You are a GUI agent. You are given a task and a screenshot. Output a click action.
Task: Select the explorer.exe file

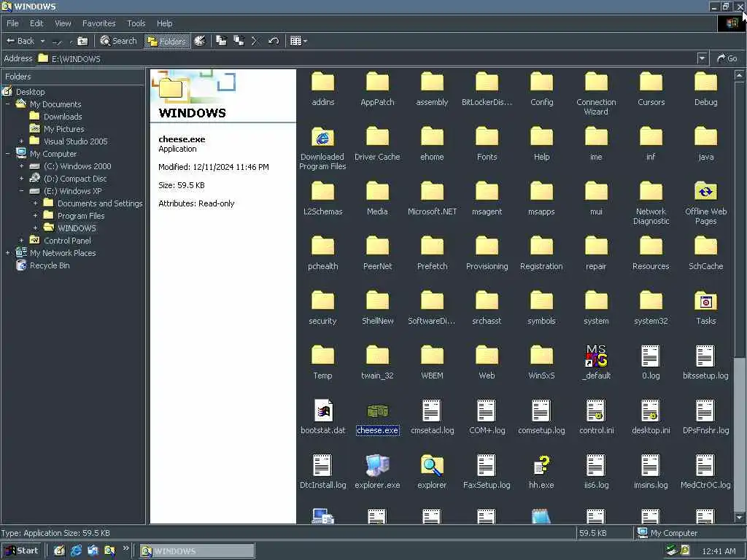(x=377, y=472)
